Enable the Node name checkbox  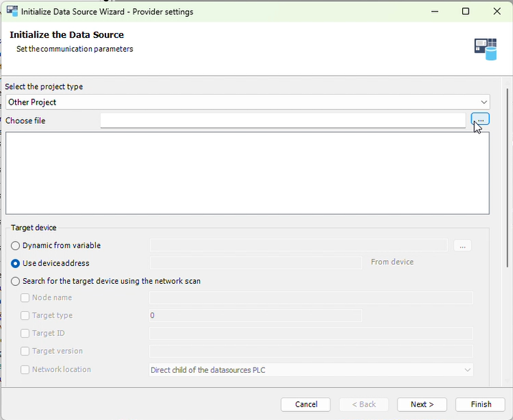pos(25,297)
